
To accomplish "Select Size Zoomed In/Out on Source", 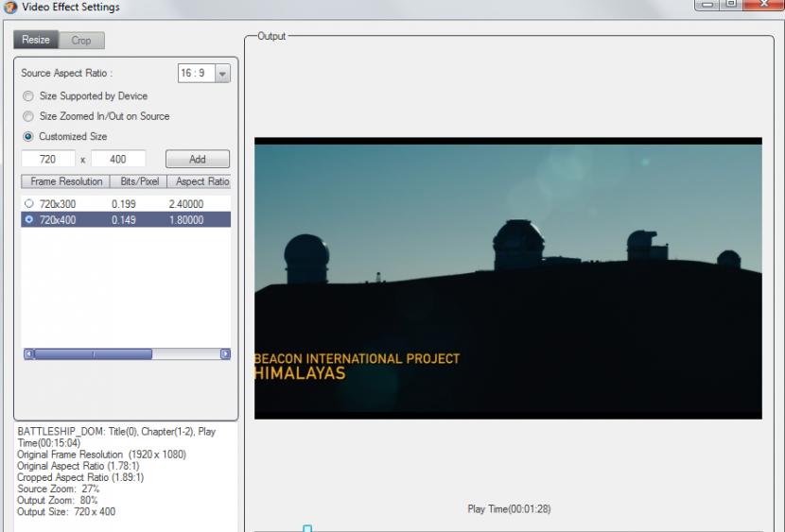I will click(x=28, y=116).
